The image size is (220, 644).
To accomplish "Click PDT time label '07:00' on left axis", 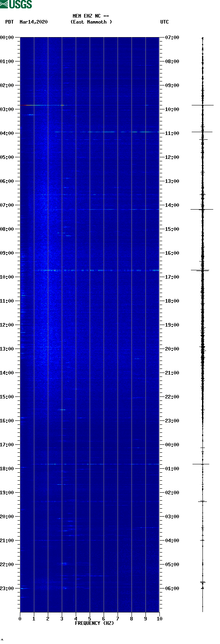I will point(7,205).
